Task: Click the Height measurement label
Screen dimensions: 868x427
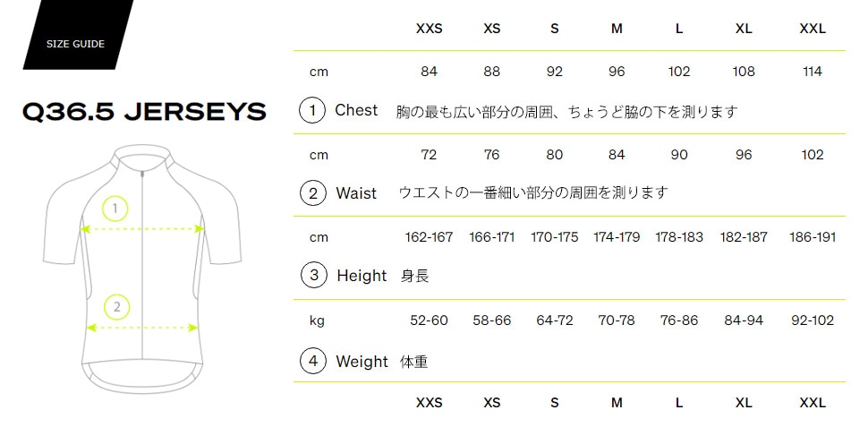Action: click(x=362, y=276)
